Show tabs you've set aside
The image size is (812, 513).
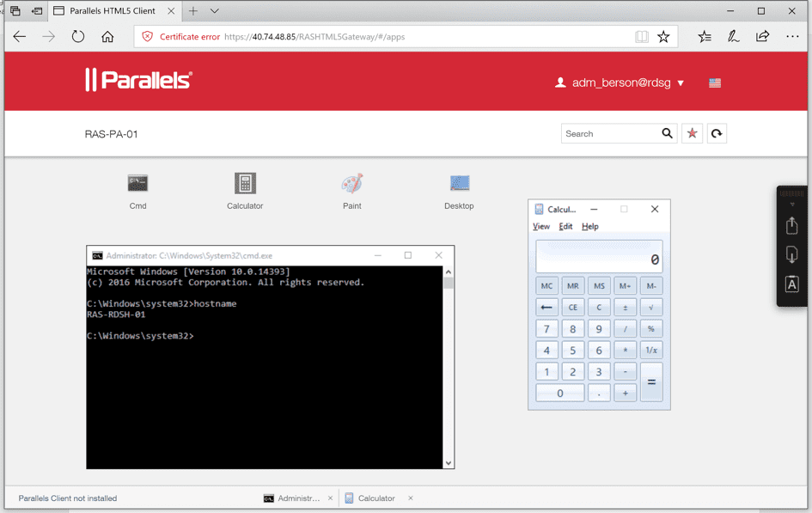coord(15,10)
